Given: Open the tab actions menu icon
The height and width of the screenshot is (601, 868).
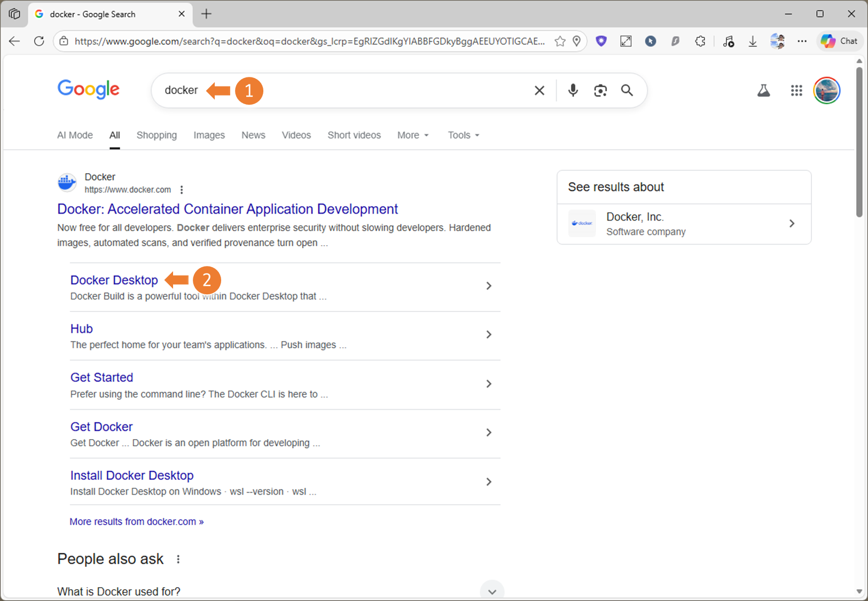Looking at the screenshot, I should point(14,14).
